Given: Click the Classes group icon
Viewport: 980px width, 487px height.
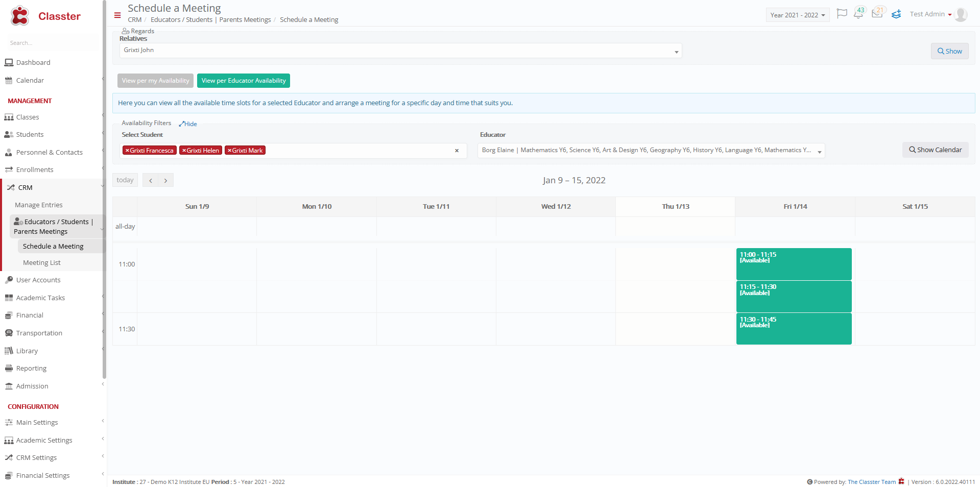Looking at the screenshot, I should [x=9, y=117].
